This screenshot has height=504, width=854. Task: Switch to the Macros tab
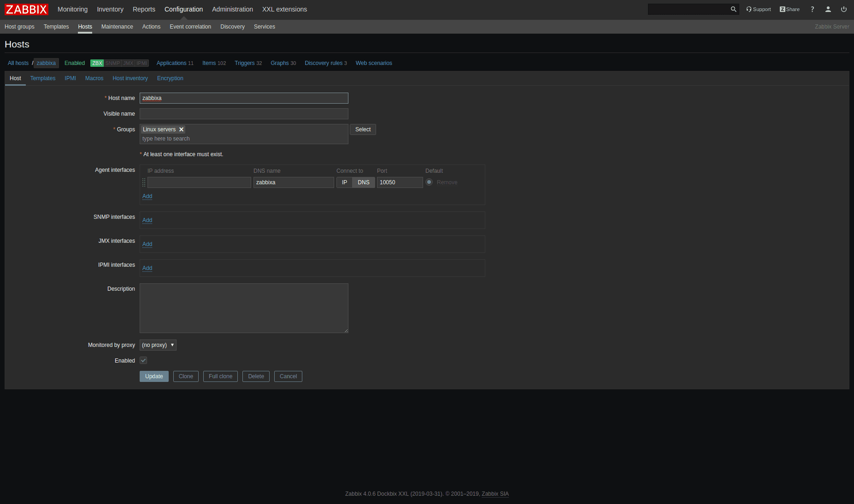[x=94, y=78]
